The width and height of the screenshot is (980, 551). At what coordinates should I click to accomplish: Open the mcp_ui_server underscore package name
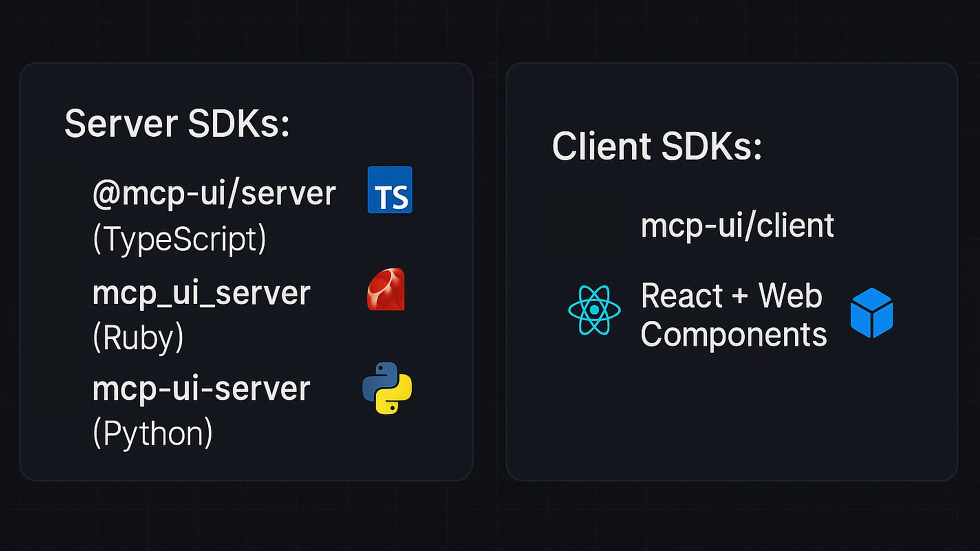201,294
